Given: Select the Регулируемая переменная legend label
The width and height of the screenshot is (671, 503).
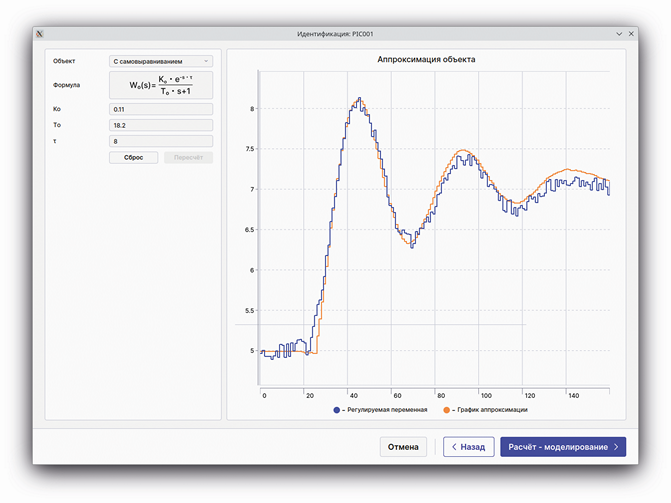Looking at the screenshot, I should coord(388,410).
